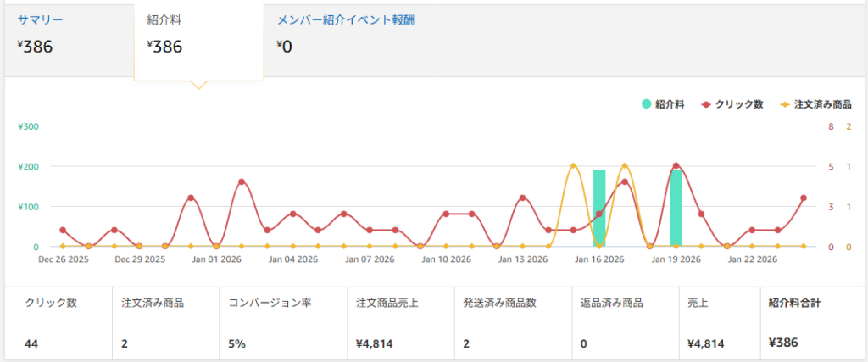
Task: Click the コンバージョン率 5% cell
Action: pyautogui.click(x=236, y=343)
